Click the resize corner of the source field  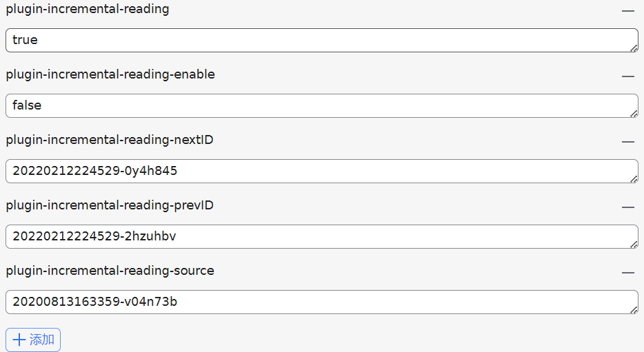click(x=634, y=310)
